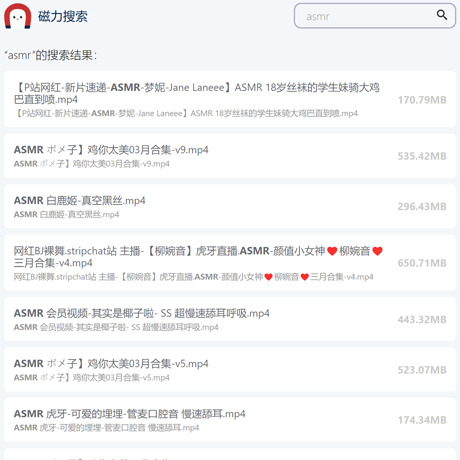Screen dimensions: 460x460
Task: Open the ASMR 会员视频-其实是椰子啦 result
Action: (230, 319)
